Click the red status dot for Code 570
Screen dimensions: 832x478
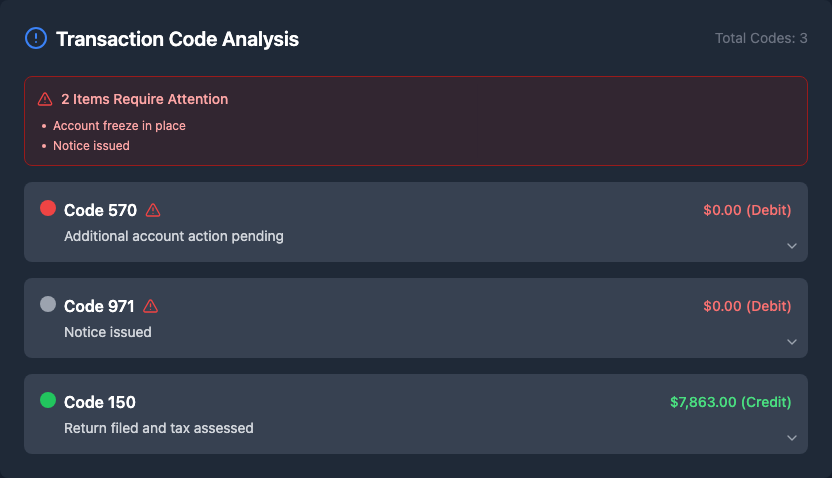click(48, 208)
